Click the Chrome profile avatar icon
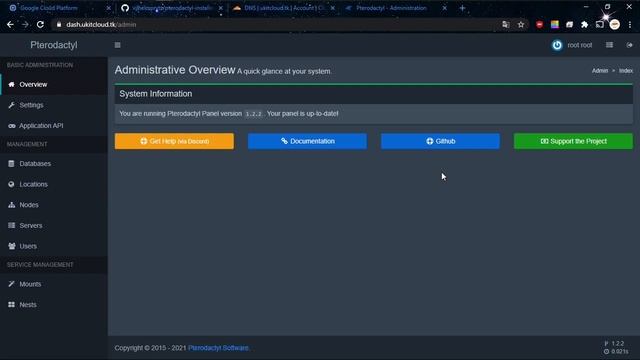 [615, 24]
